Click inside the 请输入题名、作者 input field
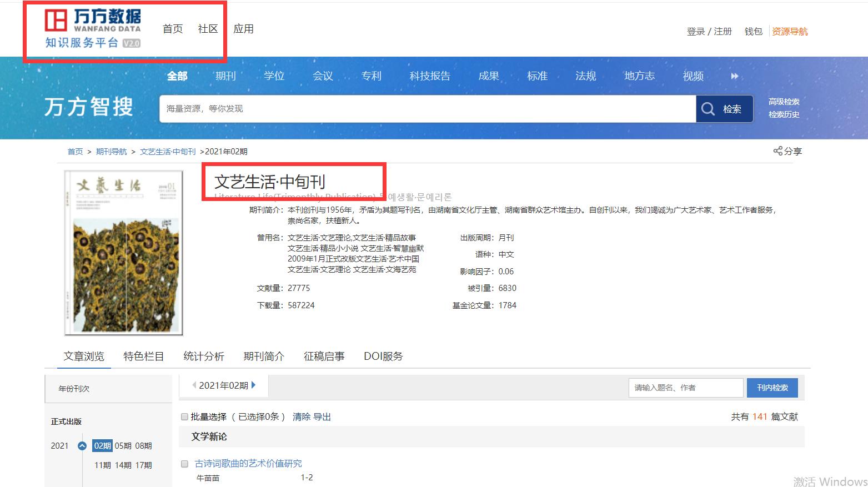The image size is (868, 487). pos(686,388)
